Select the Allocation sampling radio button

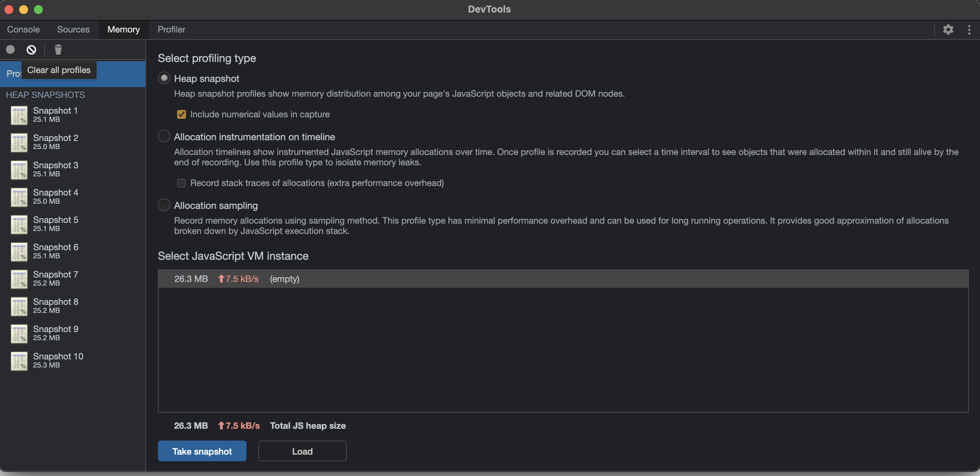coord(164,205)
